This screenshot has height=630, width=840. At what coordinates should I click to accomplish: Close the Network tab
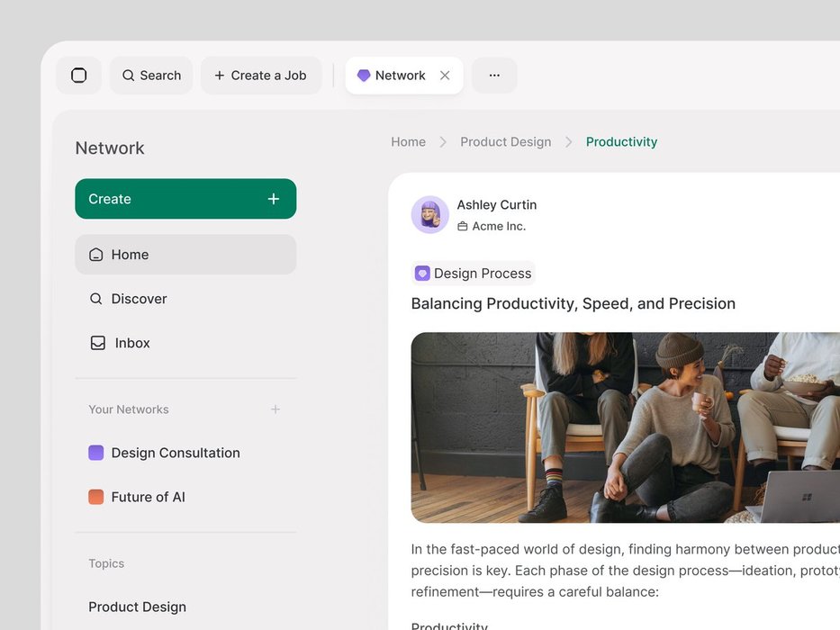pyautogui.click(x=445, y=76)
